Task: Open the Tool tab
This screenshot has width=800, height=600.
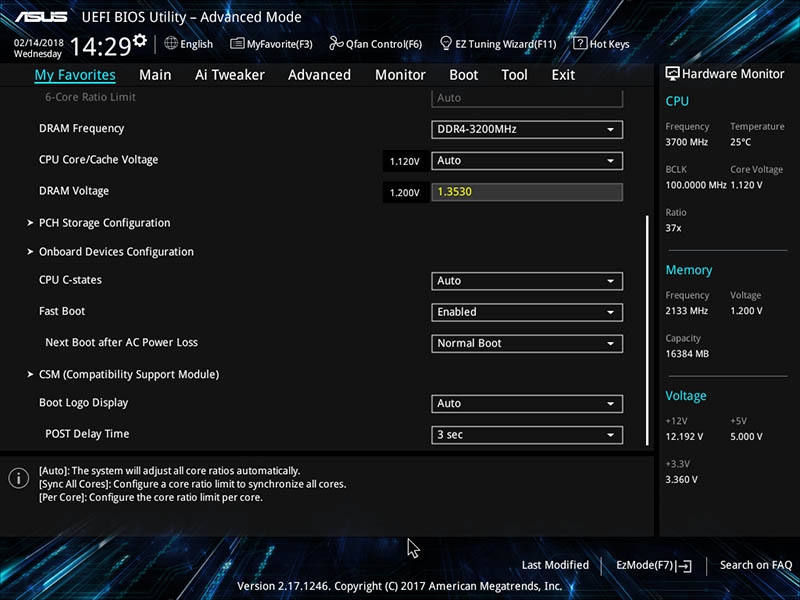Action: [x=514, y=75]
